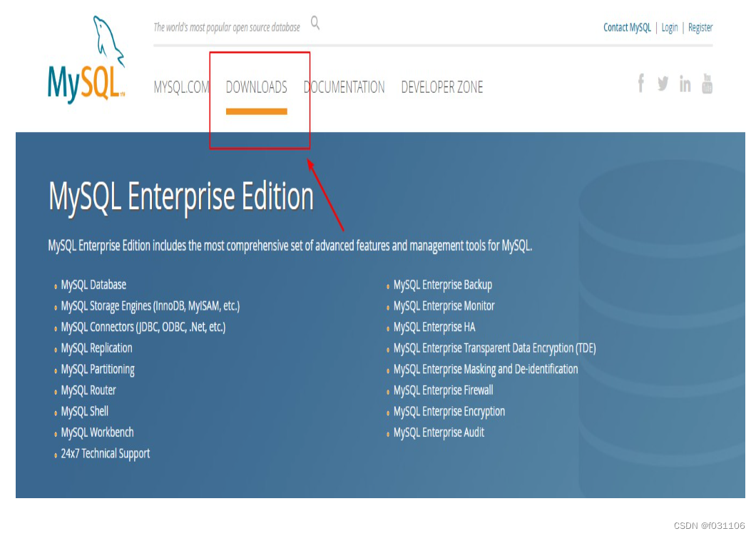
Task: Click the Register link
Action: [700, 28]
